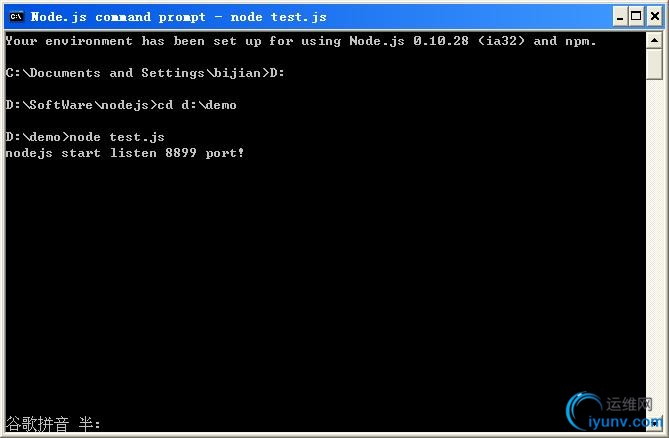This screenshot has width=669, height=438.
Task: Click the 'node test.js' command text
Action: (x=117, y=137)
